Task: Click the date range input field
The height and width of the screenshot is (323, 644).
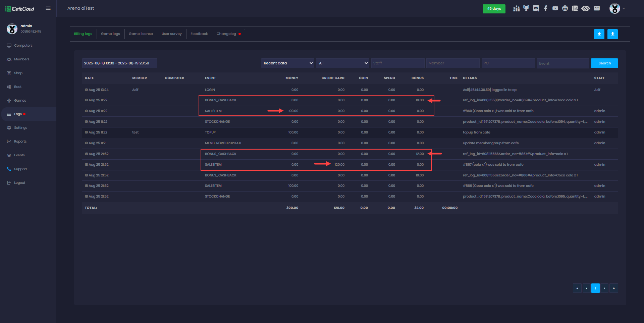Action: click(x=119, y=63)
